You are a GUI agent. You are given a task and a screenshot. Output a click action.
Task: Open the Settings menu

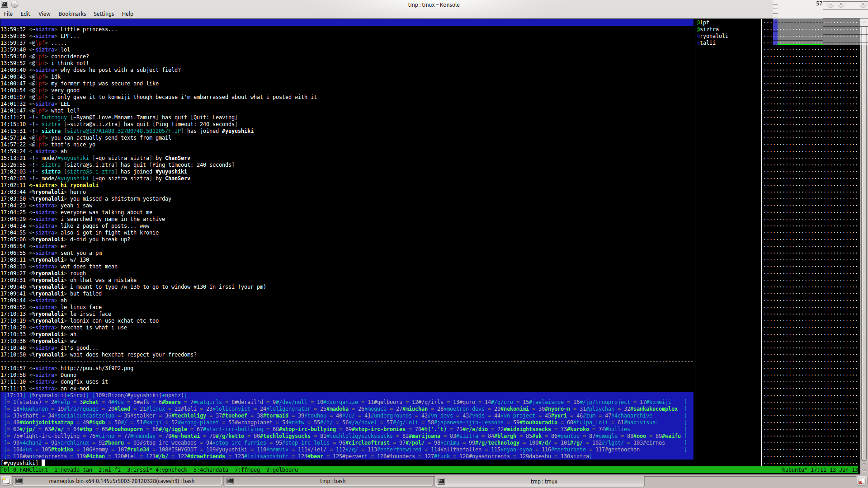click(x=104, y=14)
